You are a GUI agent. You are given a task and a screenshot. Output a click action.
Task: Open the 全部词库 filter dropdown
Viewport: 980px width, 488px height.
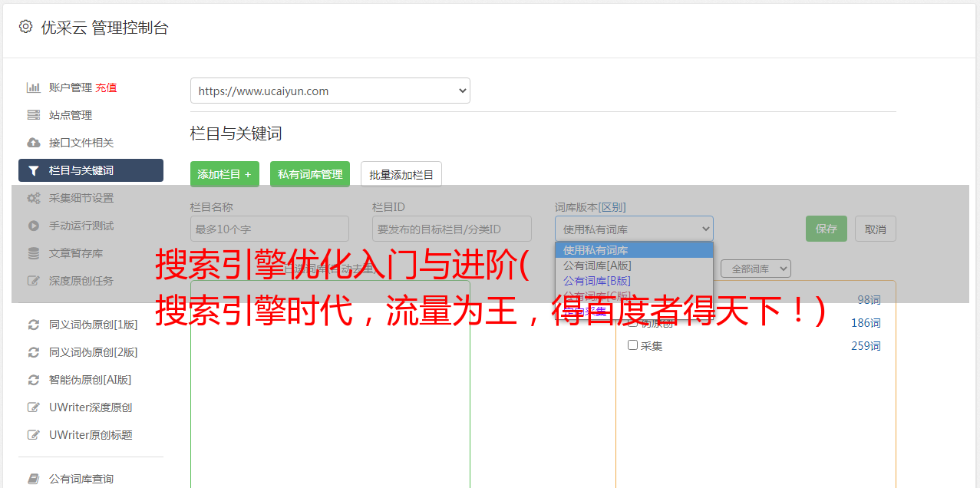(x=756, y=269)
